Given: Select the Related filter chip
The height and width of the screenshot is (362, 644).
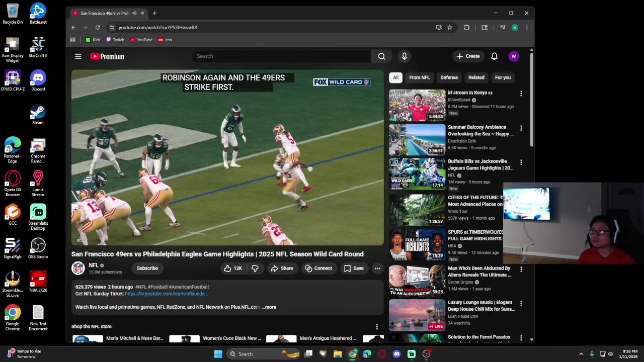Looking at the screenshot, I should [x=476, y=77].
